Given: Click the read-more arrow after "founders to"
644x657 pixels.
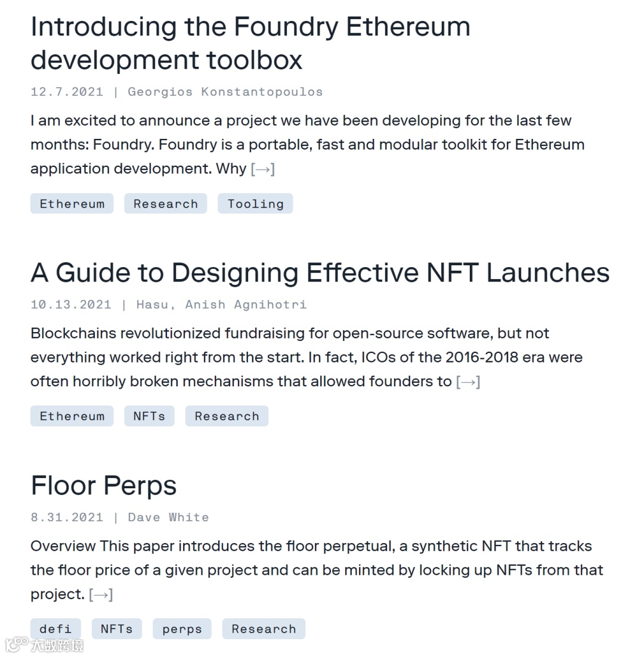Looking at the screenshot, I should pyautogui.click(x=468, y=382).
